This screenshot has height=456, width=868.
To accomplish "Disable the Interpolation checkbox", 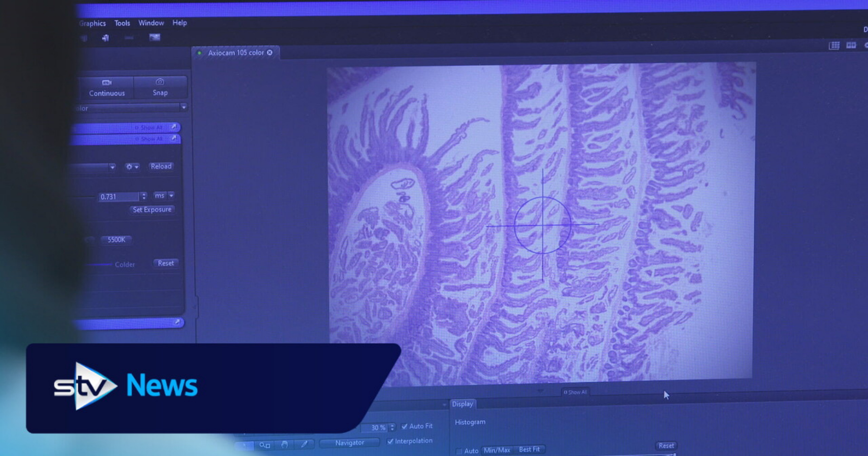I will click(x=390, y=441).
